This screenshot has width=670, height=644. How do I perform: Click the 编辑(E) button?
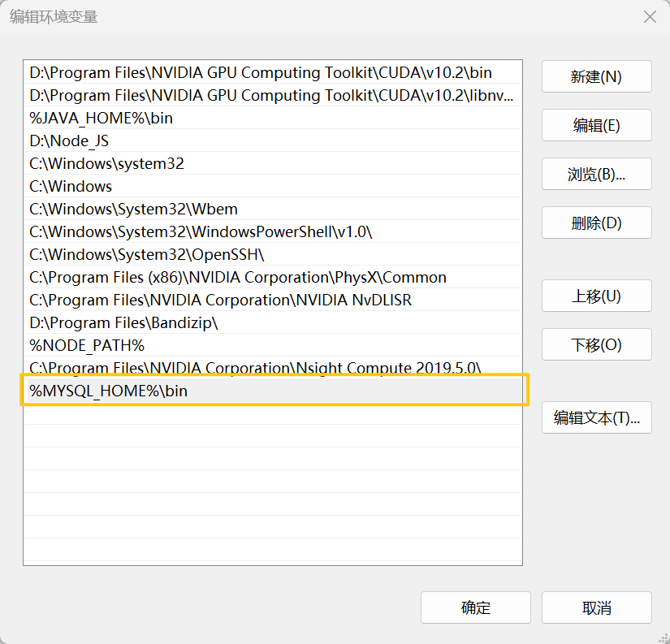[x=596, y=125]
